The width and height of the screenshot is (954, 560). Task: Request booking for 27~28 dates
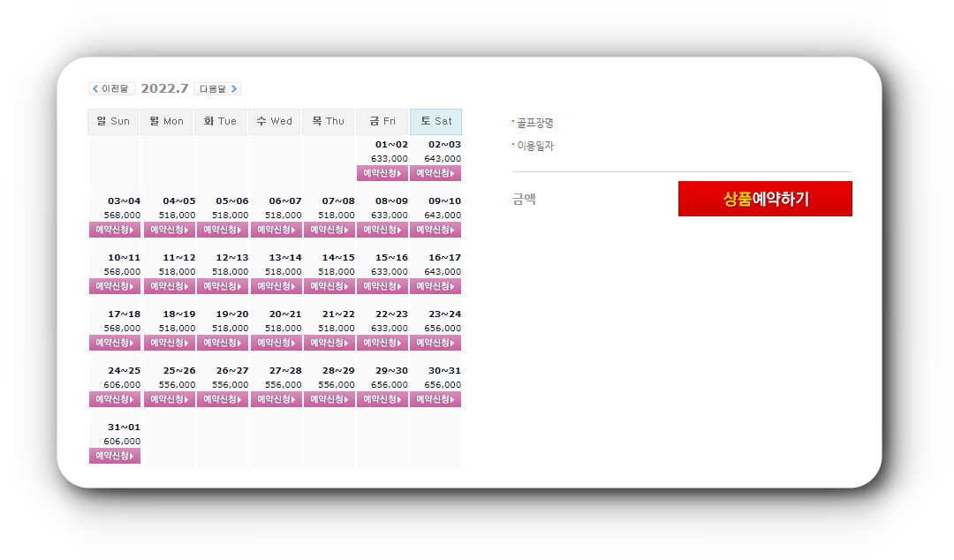(276, 399)
